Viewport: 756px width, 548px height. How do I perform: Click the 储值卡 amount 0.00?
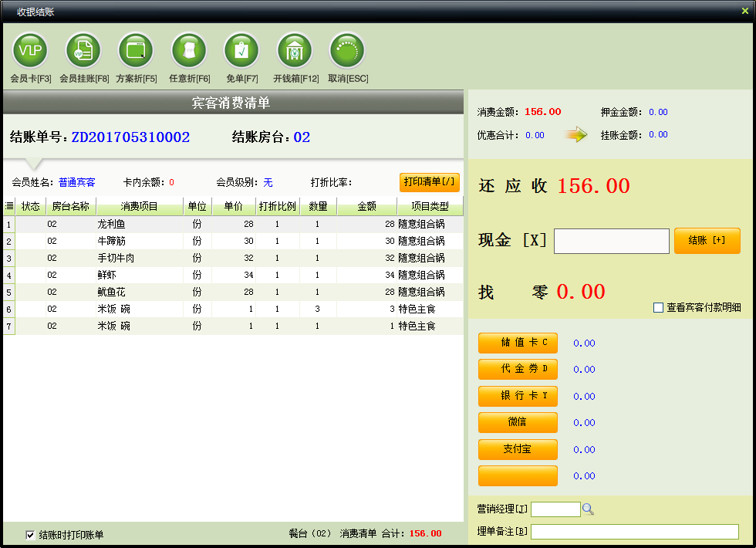(584, 343)
